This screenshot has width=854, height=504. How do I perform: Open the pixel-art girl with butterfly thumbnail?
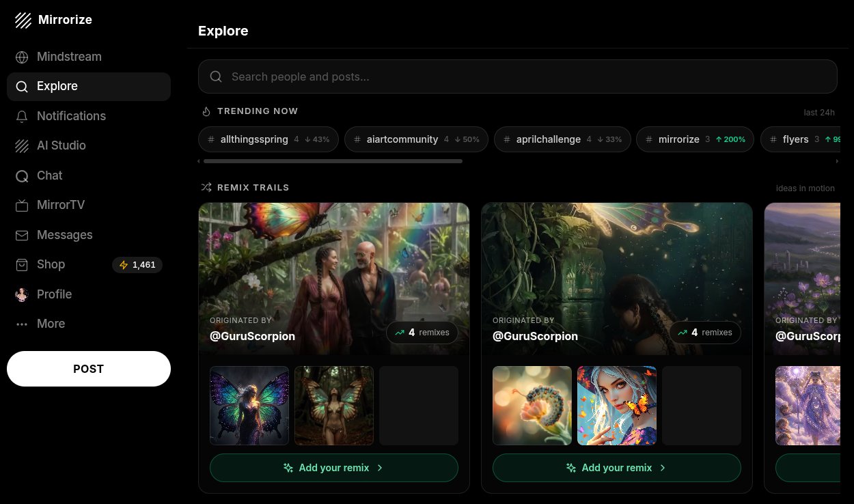(617, 406)
